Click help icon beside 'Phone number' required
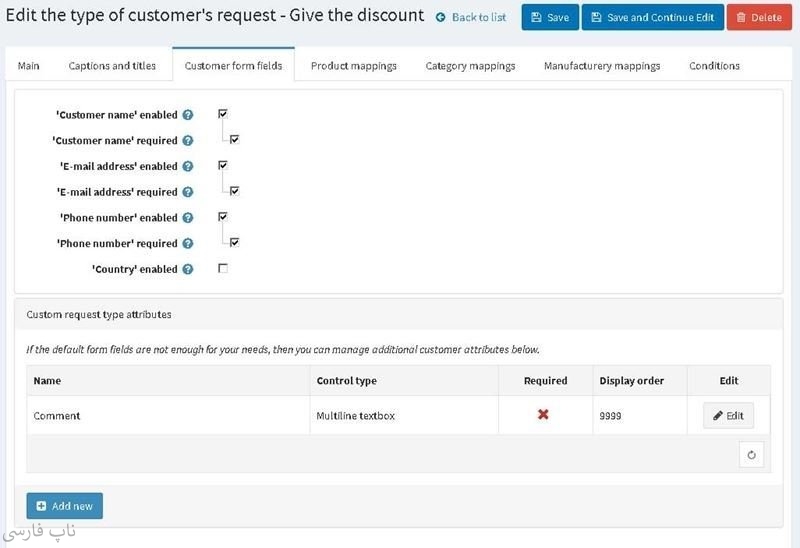Image resolution: width=800 pixels, height=548 pixels. 188,244
